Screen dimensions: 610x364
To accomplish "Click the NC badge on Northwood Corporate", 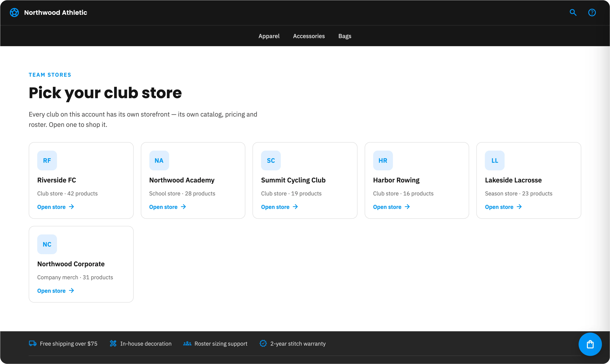I will 47,244.
